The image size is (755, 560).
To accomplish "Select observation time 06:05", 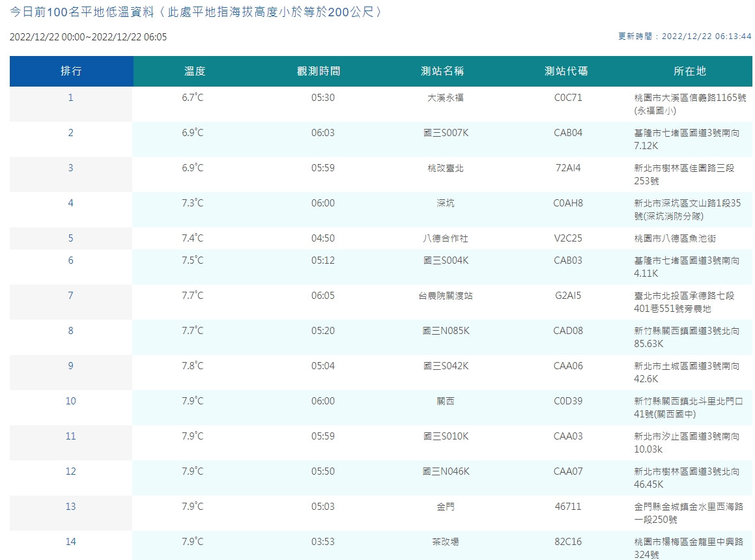I will pos(322,296).
